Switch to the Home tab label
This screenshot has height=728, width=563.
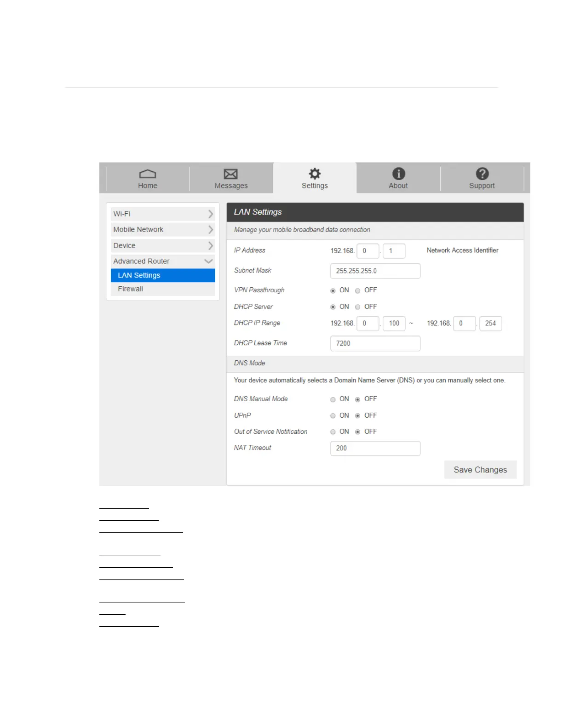pos(148,186)
